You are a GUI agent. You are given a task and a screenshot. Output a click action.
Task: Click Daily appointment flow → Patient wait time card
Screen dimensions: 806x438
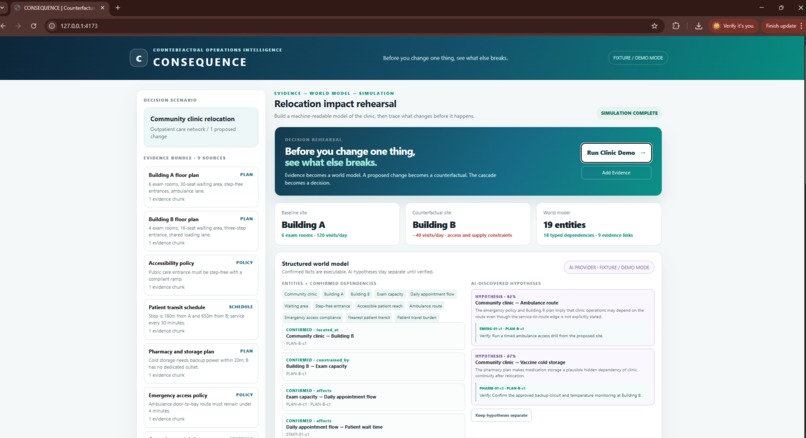pyautogui.click(x=373, y=427)
